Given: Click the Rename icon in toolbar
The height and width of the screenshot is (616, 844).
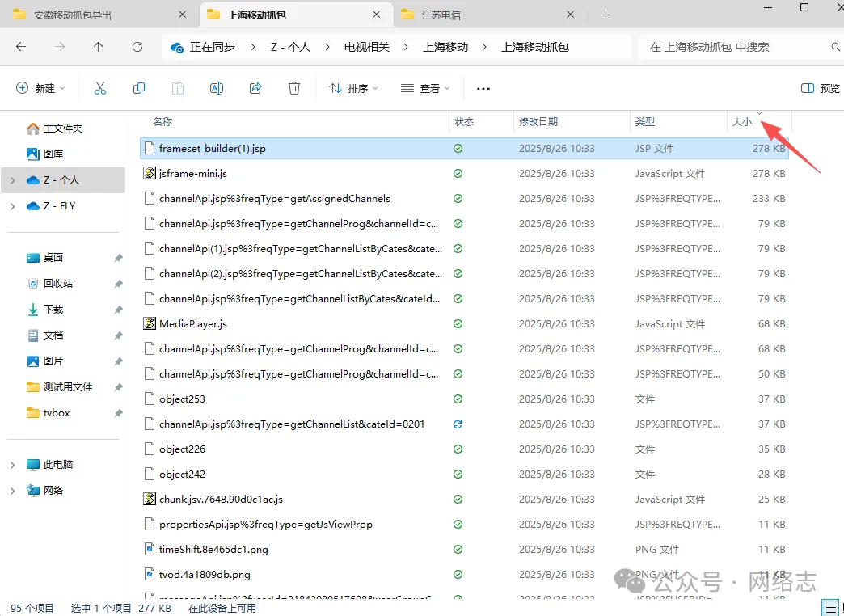Looking at the screenshot, I should (217, 88).
